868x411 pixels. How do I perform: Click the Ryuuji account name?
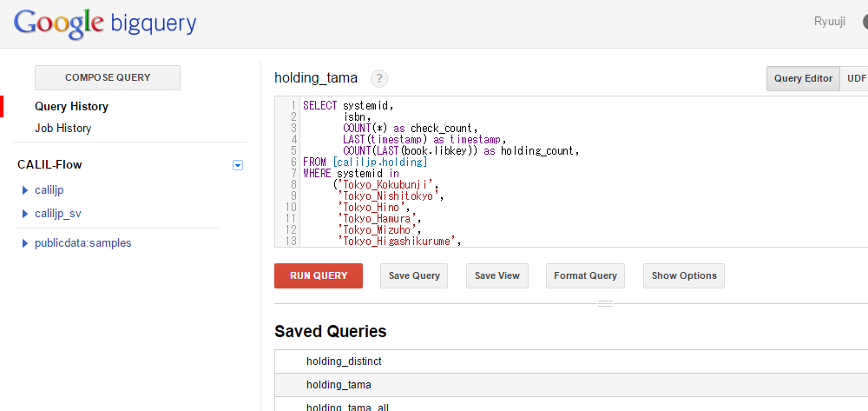(x=829, y=22)
